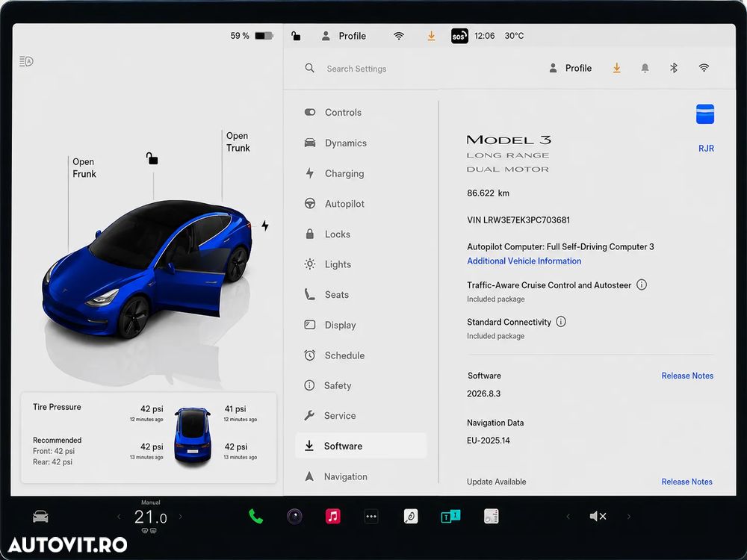Tap the charge port lightning icon
The image size is (747, 560).
click(x=265, y=225)
